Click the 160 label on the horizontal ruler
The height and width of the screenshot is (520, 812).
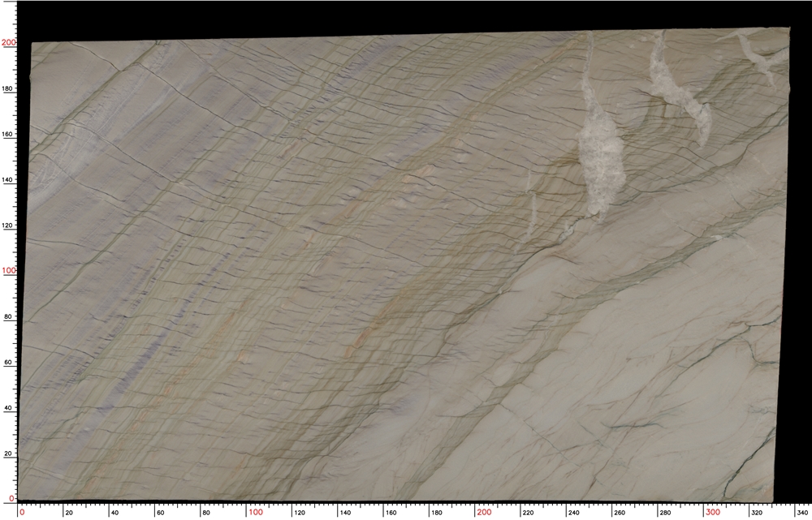click(391, 513)
